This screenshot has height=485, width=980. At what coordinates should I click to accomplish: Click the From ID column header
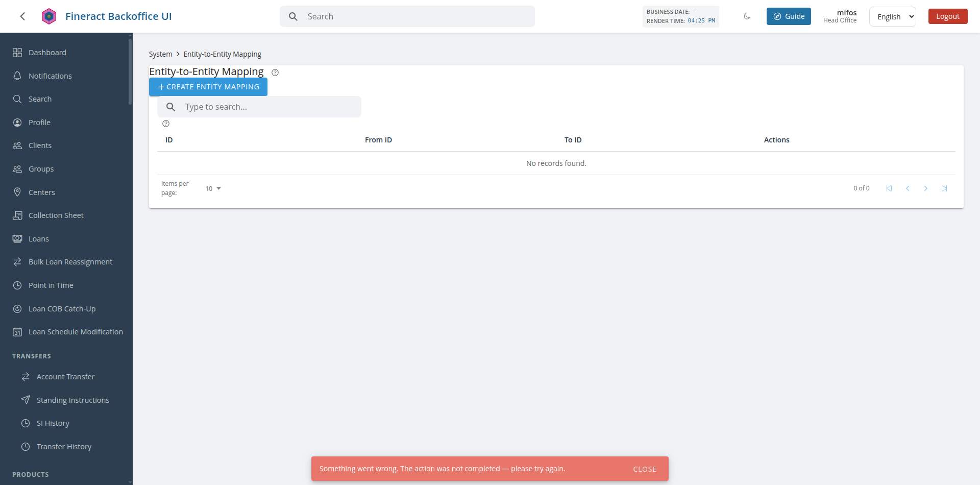point(378,140)
